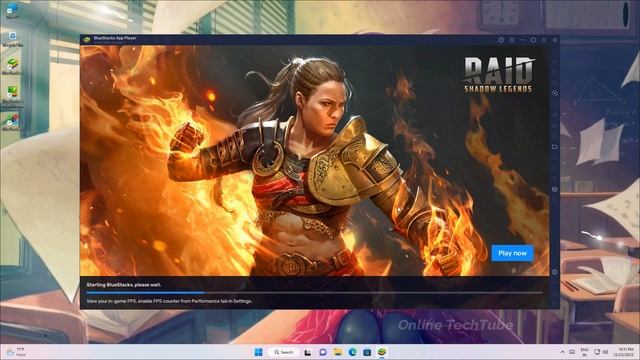
Task: Click the ENG language indicator
Action: (584, 352)
